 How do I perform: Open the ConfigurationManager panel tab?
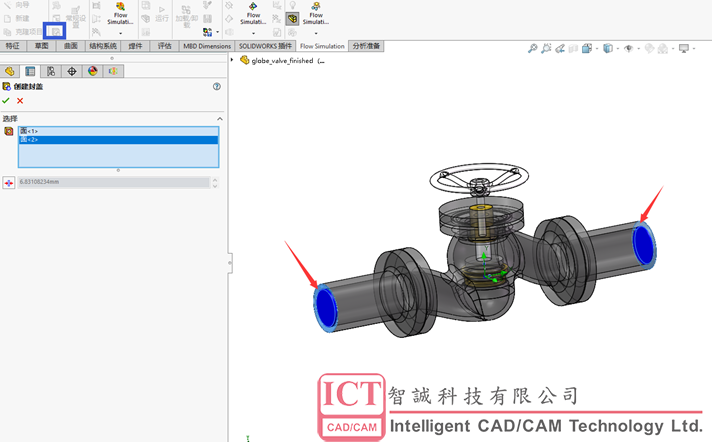(x=51, y=71)
